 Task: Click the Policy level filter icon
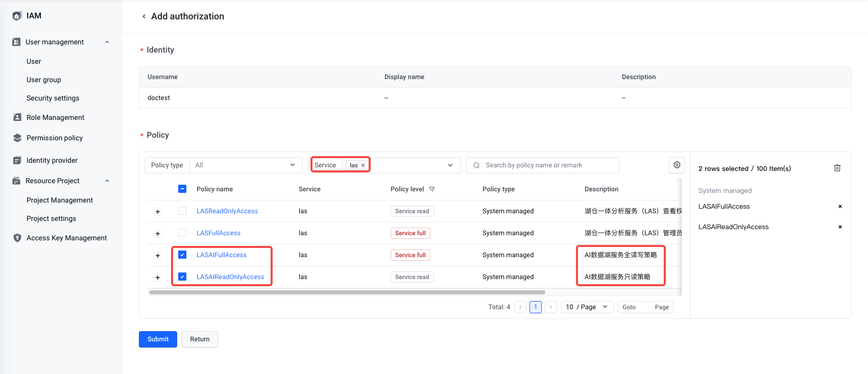(432, 189)
